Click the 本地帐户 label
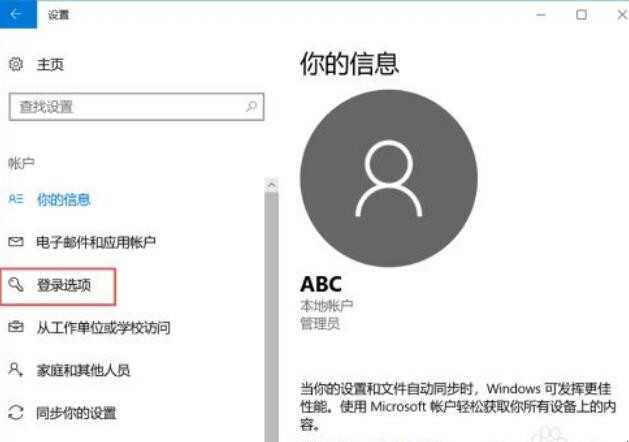 pos(327,306)
